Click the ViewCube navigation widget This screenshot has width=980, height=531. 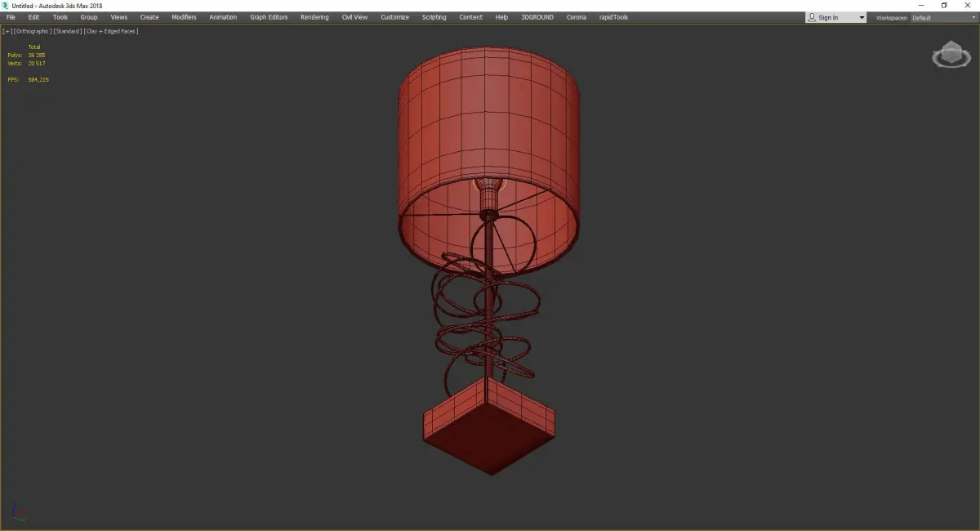point(950,56)
